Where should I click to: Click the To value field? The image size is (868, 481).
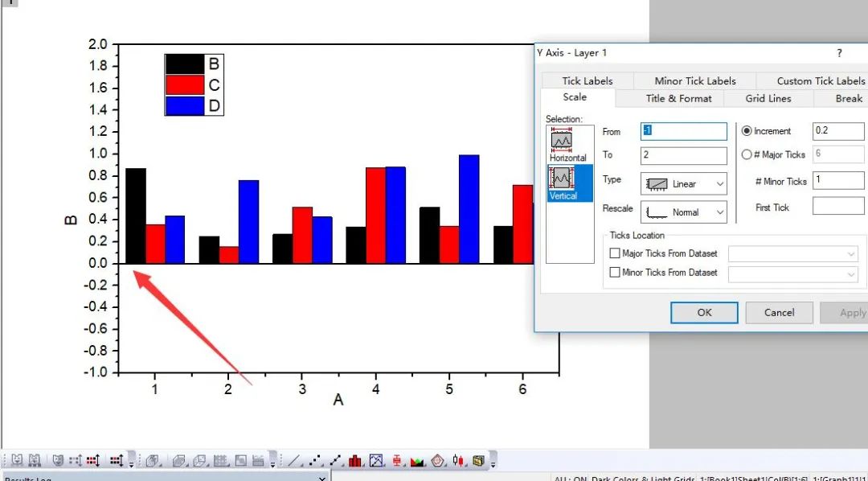click(x=684, y=155)
